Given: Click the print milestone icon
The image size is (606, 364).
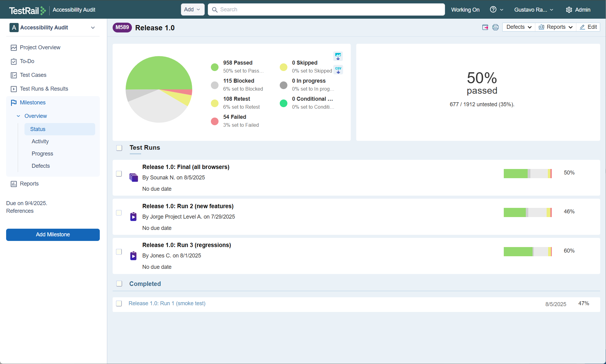Looking at the screenshot, I should tap(495, 27).
